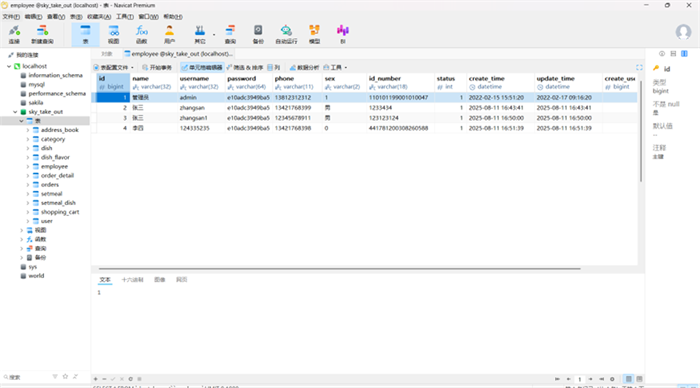Click the user avatar icon at top right
The width and height of the screenshot is (700, 388).
tap(683, 32)
